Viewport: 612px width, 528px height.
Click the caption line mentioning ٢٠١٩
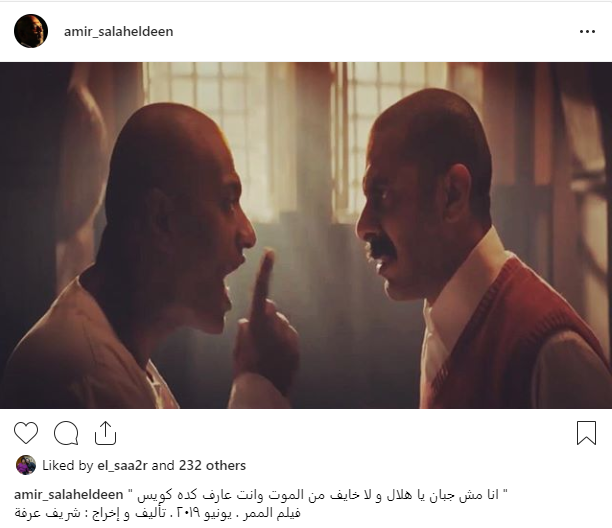coord(157,513)
